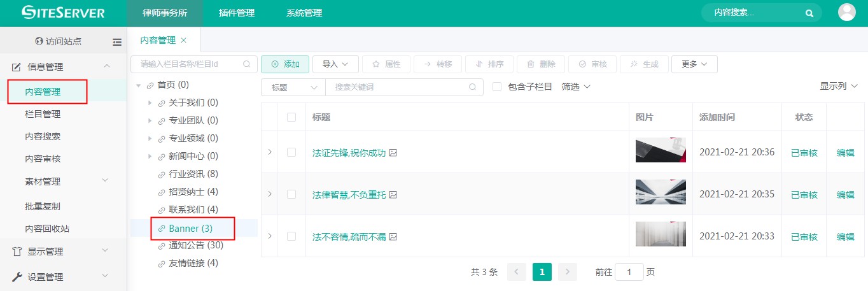This screenshot has height=291, width=868.
Task: Click the image icon beside 法证先锋,祝你成功
Action: pyautogui.click(x=393, y=152)
